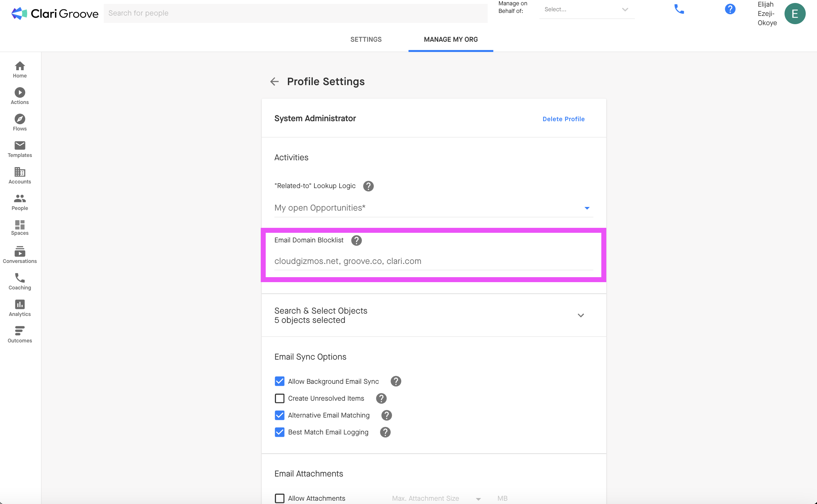Select the MANAGE MY ORG tab
The width and height of the screenshot is (817, 504).
[451, 39]
